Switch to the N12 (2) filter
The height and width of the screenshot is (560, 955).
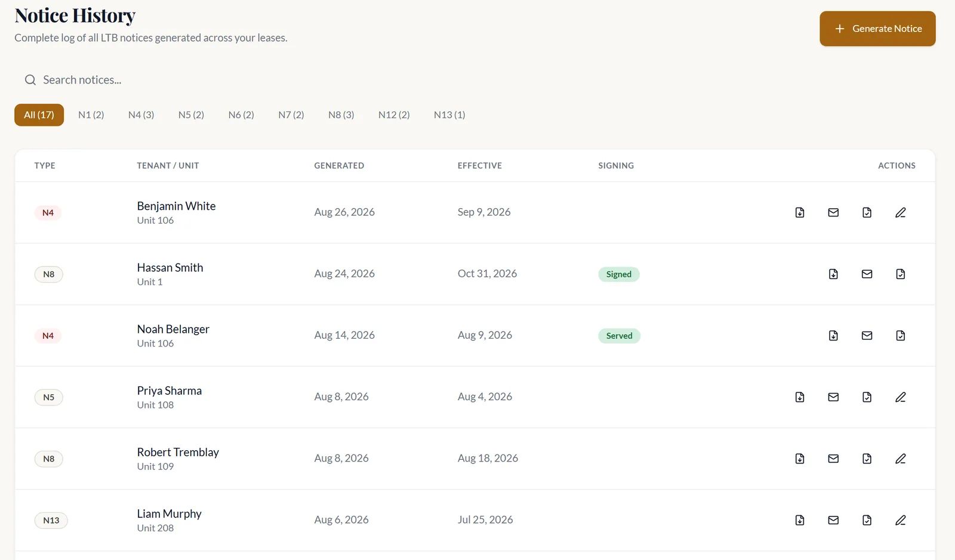coord(394,115)
